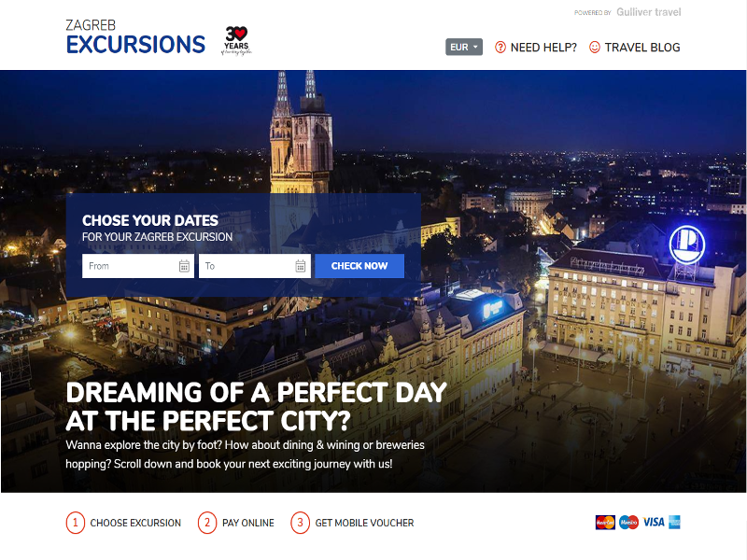Click the Maestro payment logo
This screenshot has height=560, width=747.
click(628, 523)
